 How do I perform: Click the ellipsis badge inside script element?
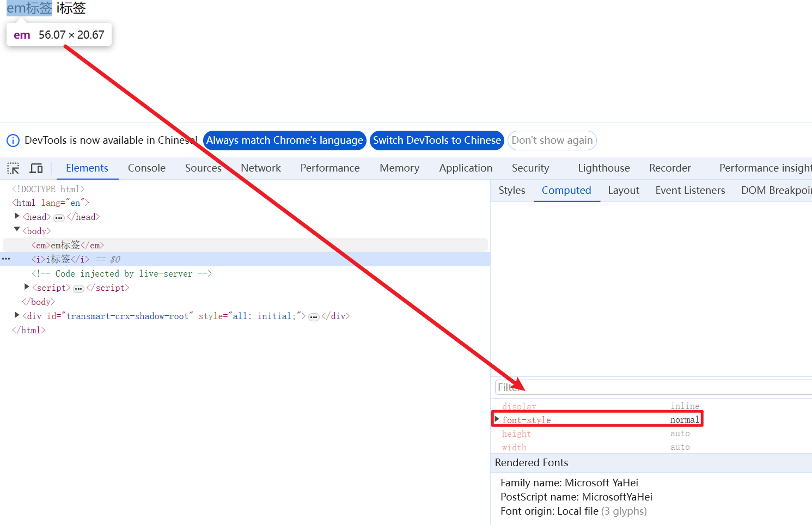click(78, 289)
